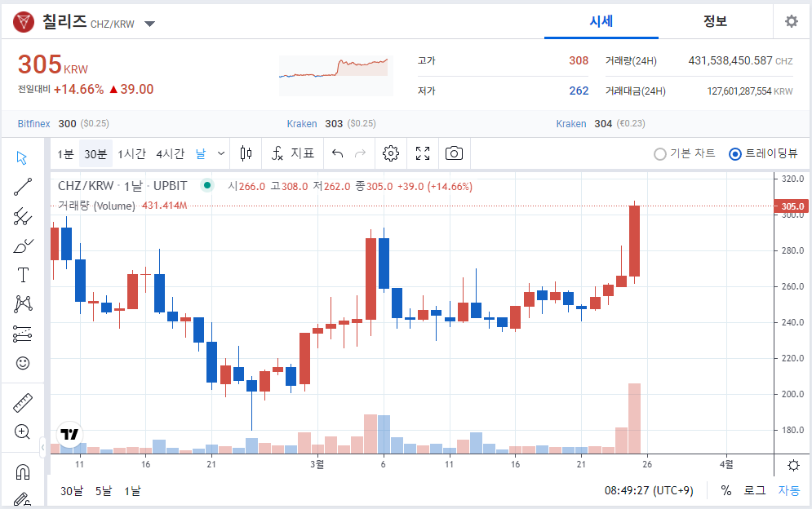The width and height of the screenshot is (812, 509).
Task: Select the XABCD pattern tool
Action: click(x=23, y=304)
